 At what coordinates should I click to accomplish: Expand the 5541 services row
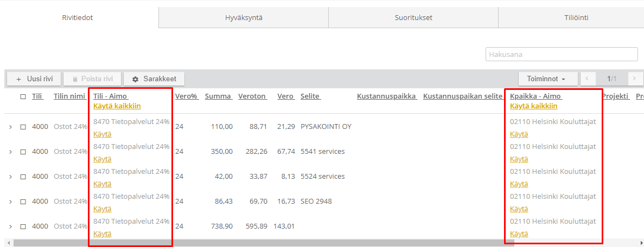coord(10,152)
